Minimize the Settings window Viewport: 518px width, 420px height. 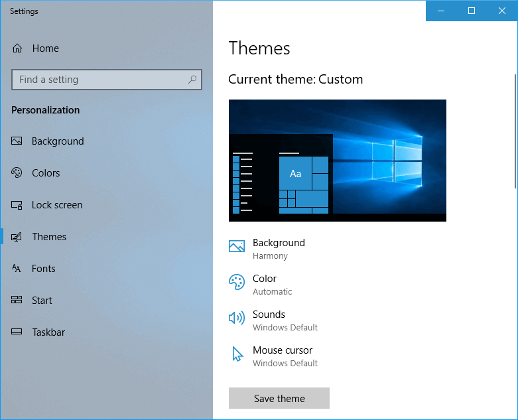coord(441,11)
